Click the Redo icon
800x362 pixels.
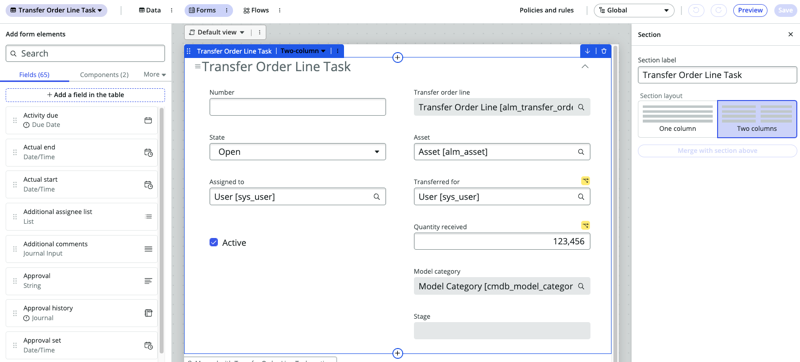click(x=718, y=10)
